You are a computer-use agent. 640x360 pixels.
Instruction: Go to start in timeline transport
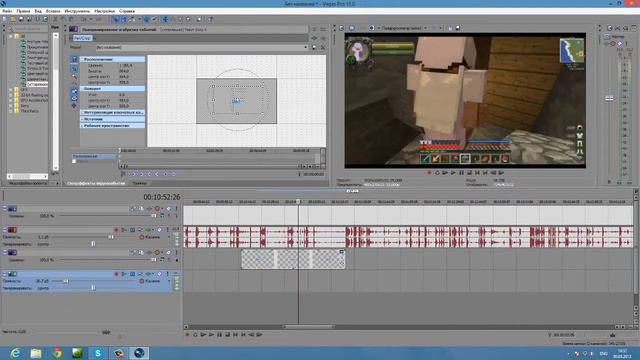(x=236, y=335)
